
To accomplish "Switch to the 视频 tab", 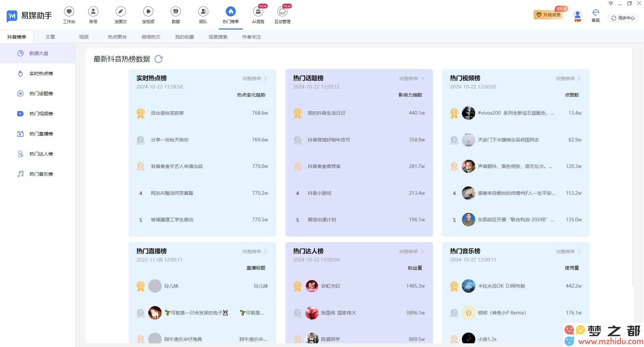I will pyautogui.click(x=84, y=37).
